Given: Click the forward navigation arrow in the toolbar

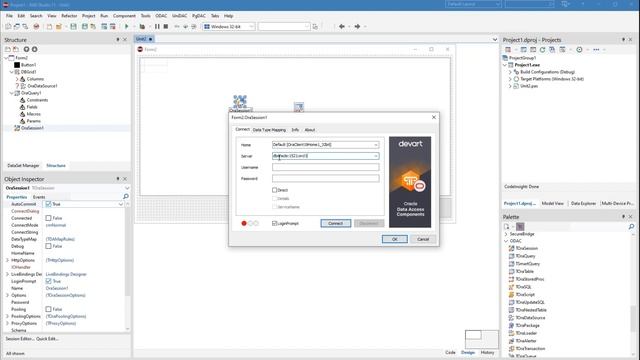Looking at the screenshot, I should 357,27.
